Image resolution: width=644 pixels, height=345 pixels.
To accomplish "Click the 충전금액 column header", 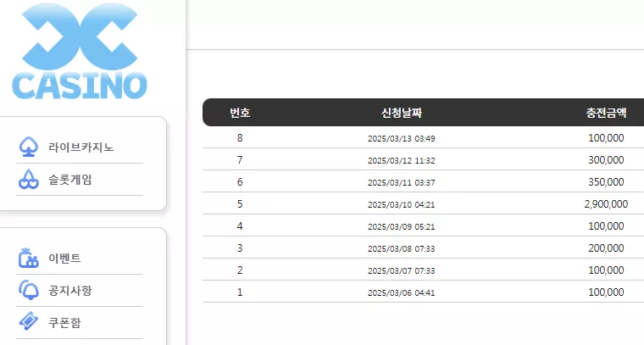I will 606,113.
